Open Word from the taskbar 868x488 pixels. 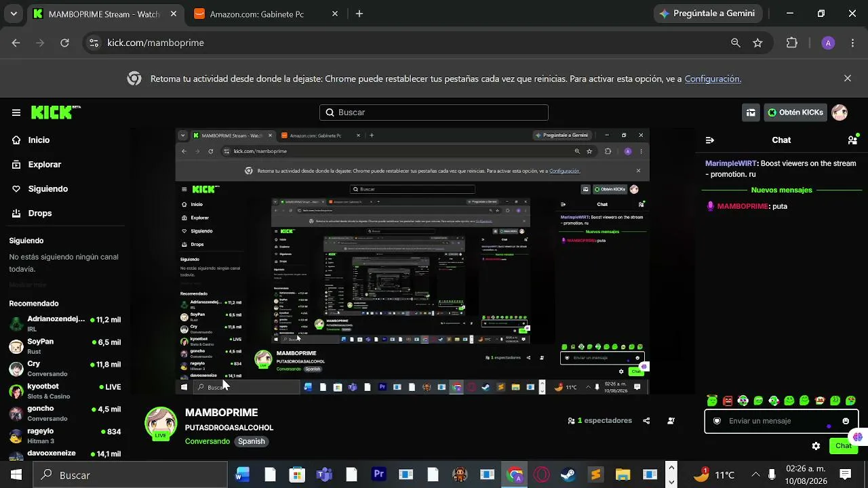tap(242, 474)
